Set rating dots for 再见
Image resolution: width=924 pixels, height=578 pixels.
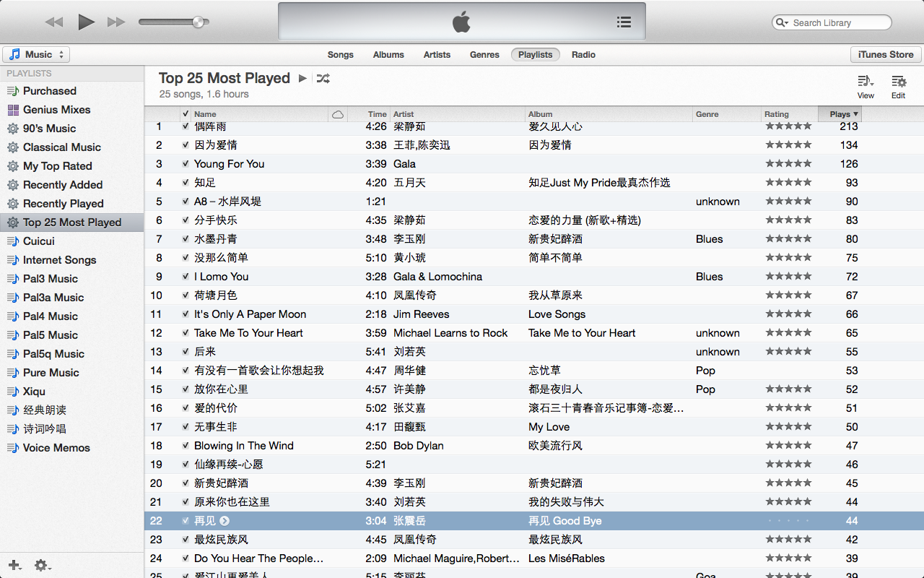(788, 521)
